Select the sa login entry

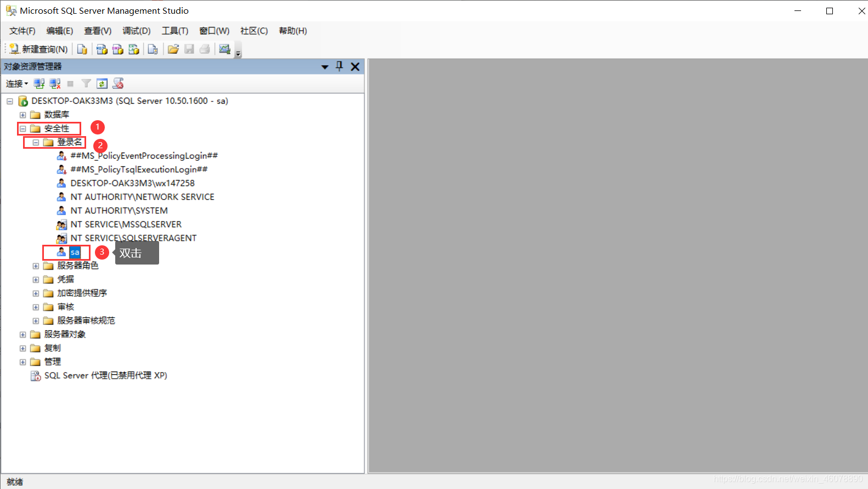point(75,252)
